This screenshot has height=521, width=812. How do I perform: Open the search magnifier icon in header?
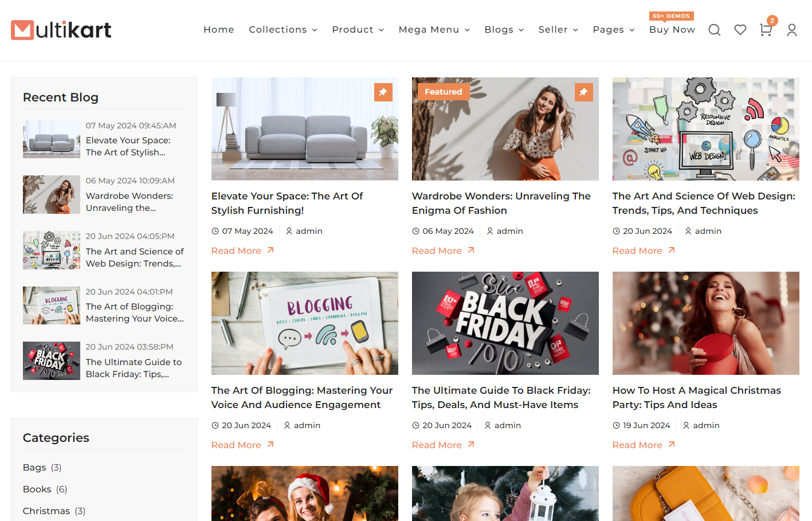714,30
